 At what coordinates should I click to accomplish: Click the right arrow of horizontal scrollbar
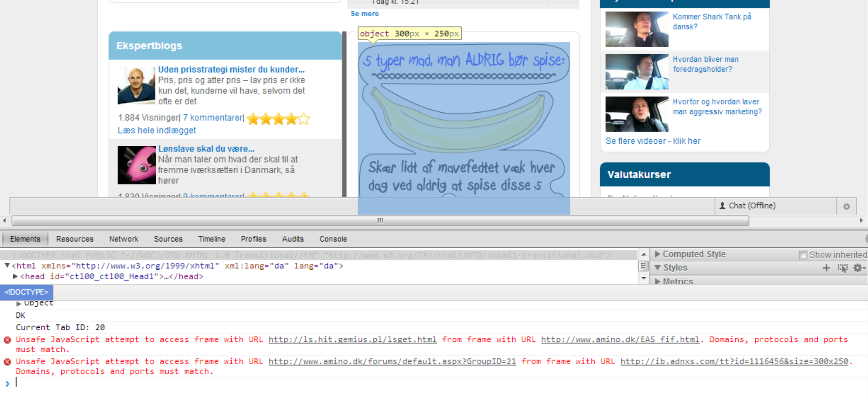coord(861,221)
